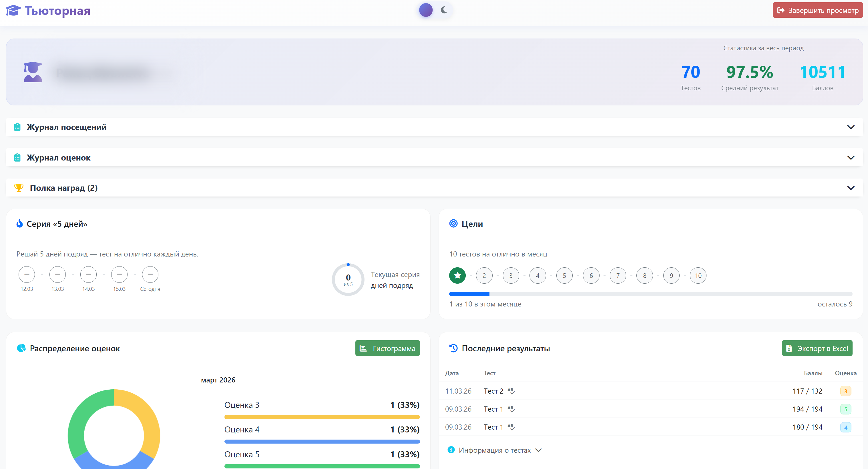Click grade badge 3 in 11.03.26 row
Image resolution: width=868 pixels, height=469 pixels.
click(x=846, y=391)
